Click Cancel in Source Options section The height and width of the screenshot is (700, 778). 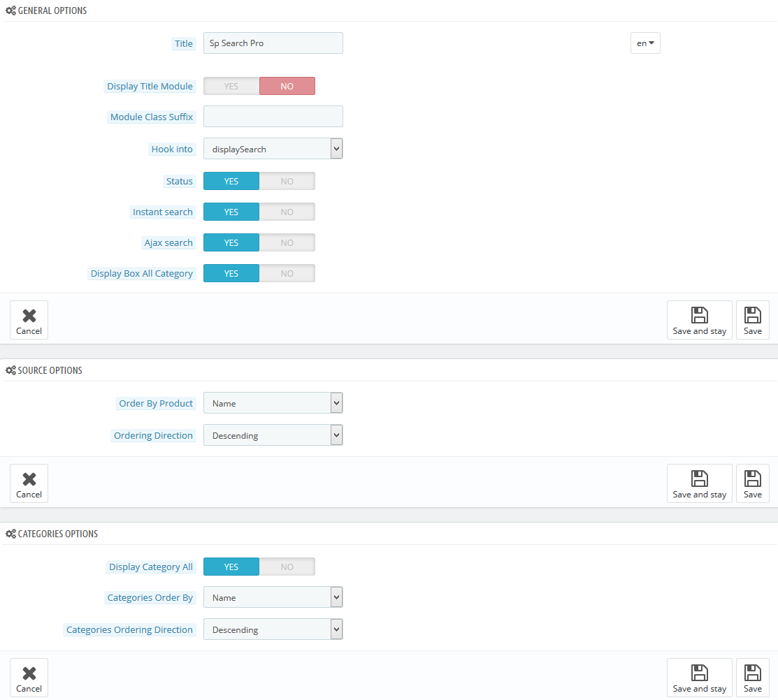pos(29,483)
